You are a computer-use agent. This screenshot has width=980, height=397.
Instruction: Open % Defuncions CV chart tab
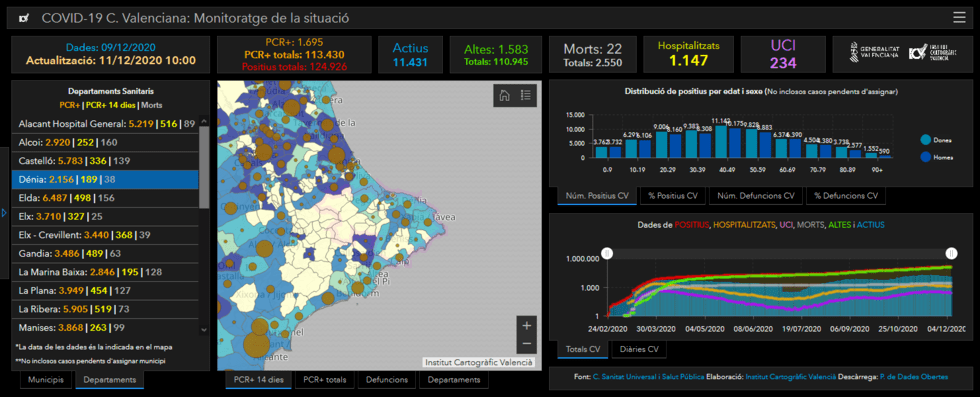pos(846,196)
